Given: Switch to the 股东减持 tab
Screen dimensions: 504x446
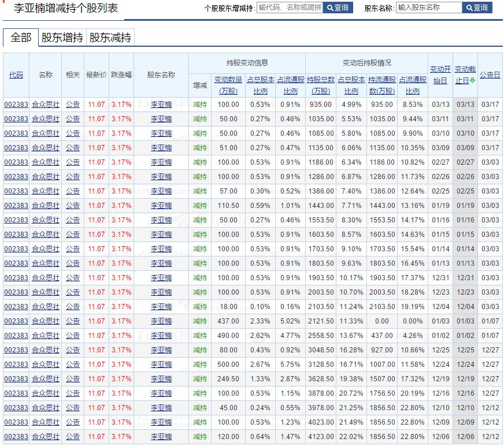Looking at the screenshot, I should [110, 38].
